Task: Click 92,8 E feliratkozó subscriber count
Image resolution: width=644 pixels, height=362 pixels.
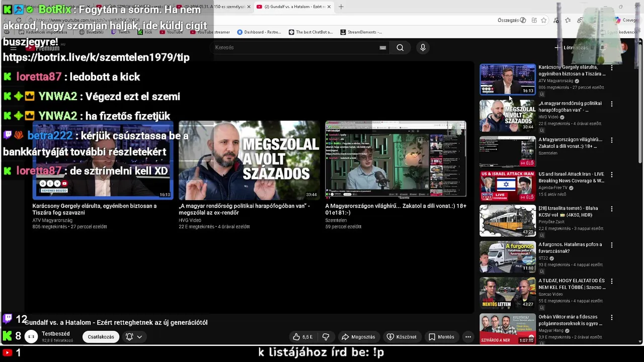Action: tap(57, 340)
